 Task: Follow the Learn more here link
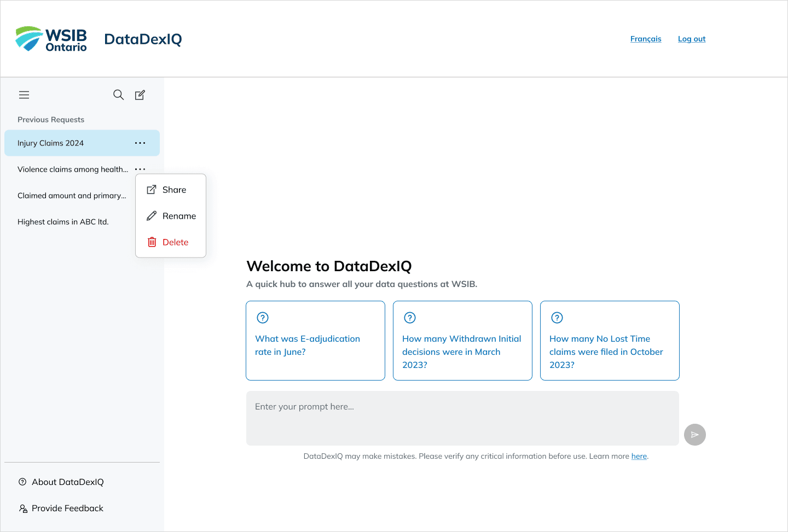click(639, 457)
